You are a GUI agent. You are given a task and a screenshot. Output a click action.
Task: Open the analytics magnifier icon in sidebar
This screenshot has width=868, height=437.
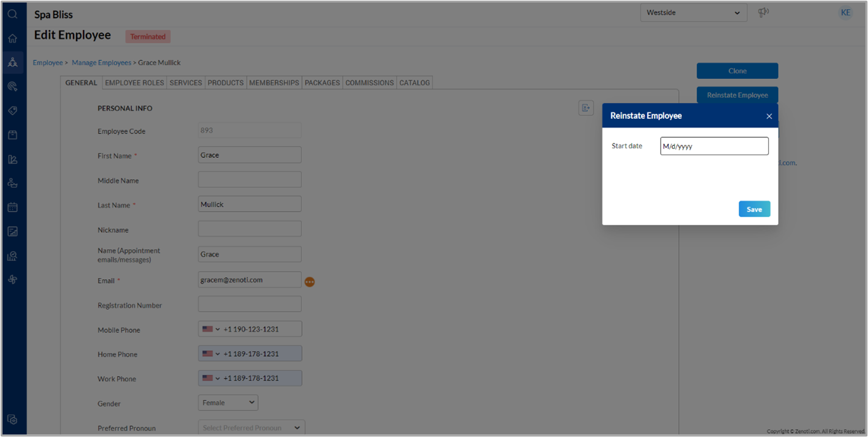13,256
